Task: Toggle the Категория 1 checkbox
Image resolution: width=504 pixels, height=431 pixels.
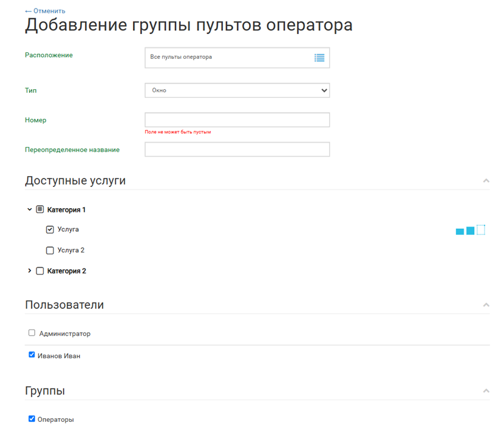Action: [40, 209]
